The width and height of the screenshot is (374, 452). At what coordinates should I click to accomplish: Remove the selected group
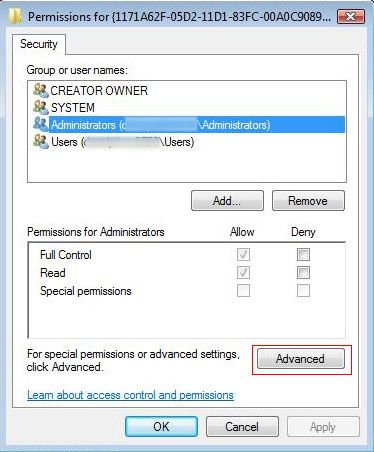(308, 201)
